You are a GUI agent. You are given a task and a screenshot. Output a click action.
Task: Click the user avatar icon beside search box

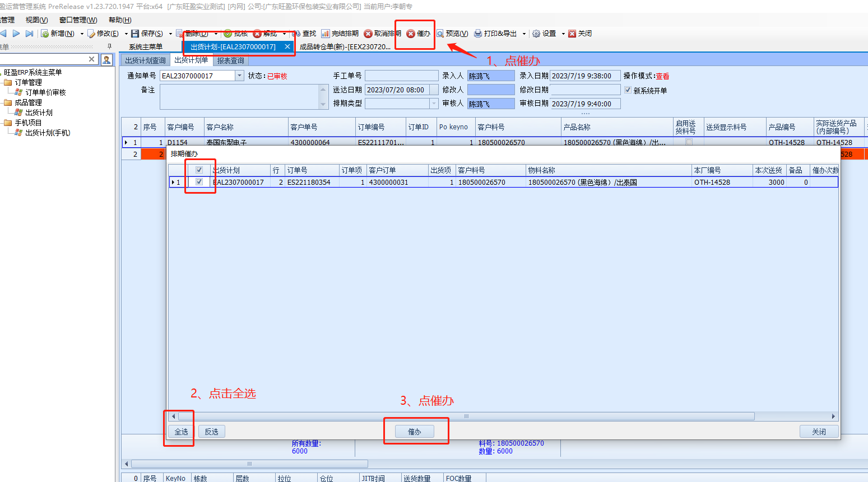(x=106, y=59)
